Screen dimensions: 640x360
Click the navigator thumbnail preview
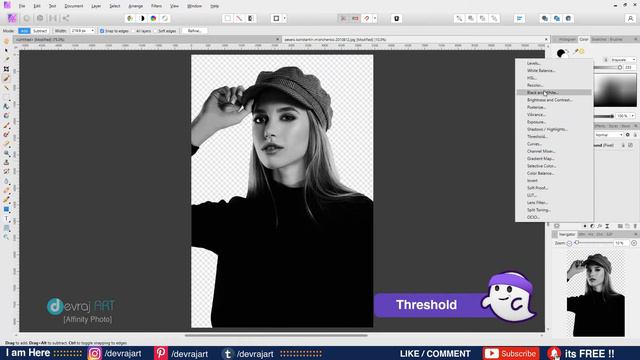click(x=596, y=294)
